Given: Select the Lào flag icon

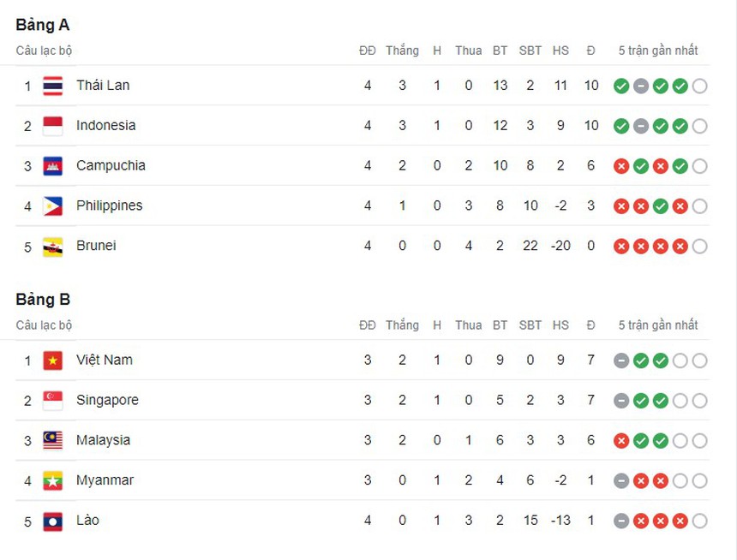Looking at the screenshot, I should pos(52,521).
